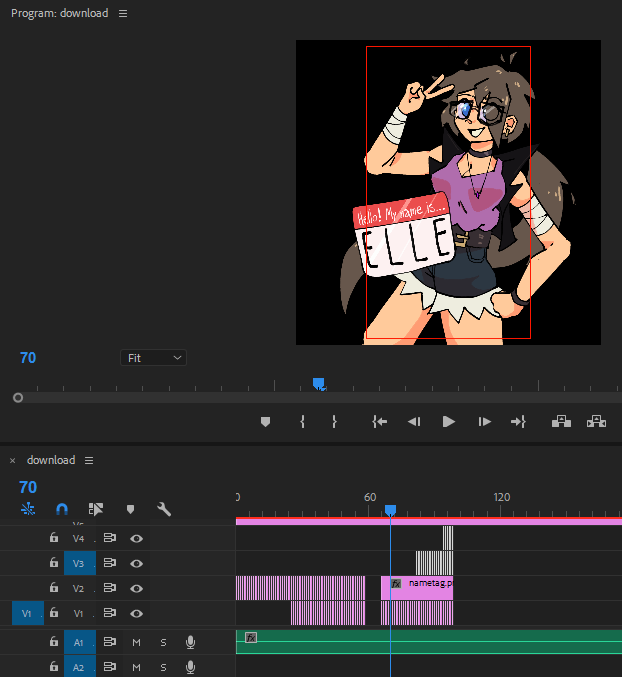The image size is (622, 677).
Task: Select the download timeline tab
Action: (51, 460)
